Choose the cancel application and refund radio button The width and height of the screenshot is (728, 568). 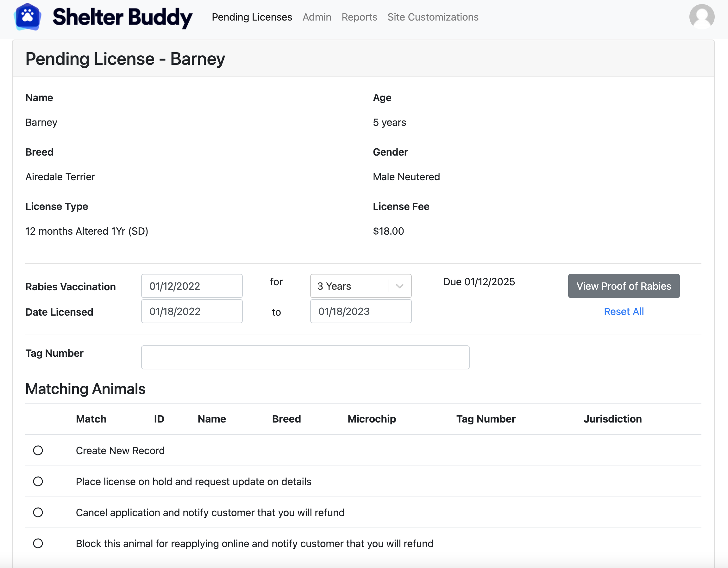point(38,512)
